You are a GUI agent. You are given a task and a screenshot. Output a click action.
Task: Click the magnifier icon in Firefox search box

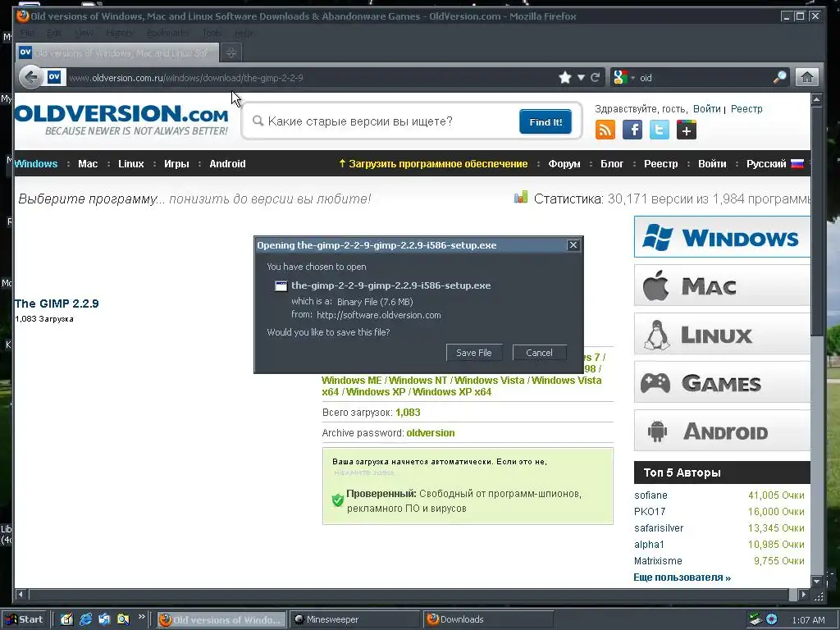(x=780, y=78)
